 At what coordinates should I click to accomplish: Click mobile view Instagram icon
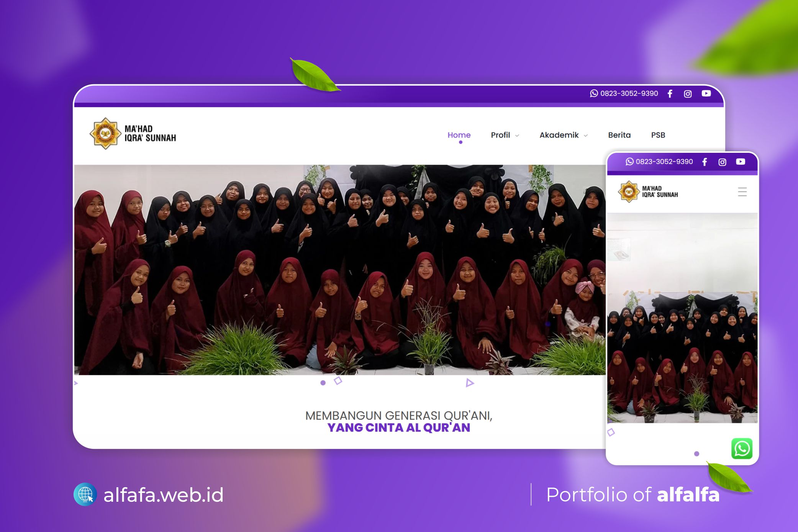pos(722,162)
